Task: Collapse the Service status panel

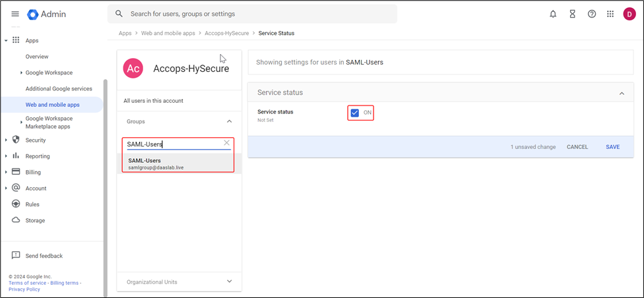Action: tap(622, 93)
